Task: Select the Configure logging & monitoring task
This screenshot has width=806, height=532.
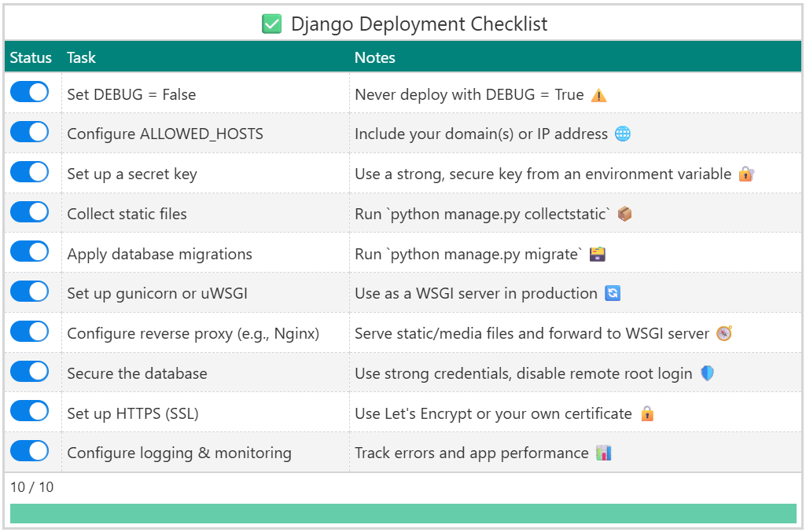Action: coord(179,453)
